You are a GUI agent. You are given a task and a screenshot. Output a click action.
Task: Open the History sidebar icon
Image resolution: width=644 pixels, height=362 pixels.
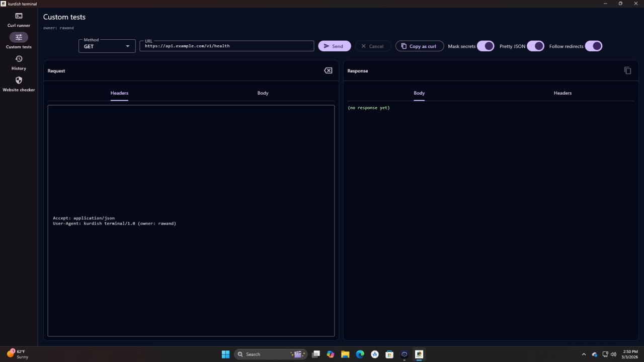coord(19,59)
